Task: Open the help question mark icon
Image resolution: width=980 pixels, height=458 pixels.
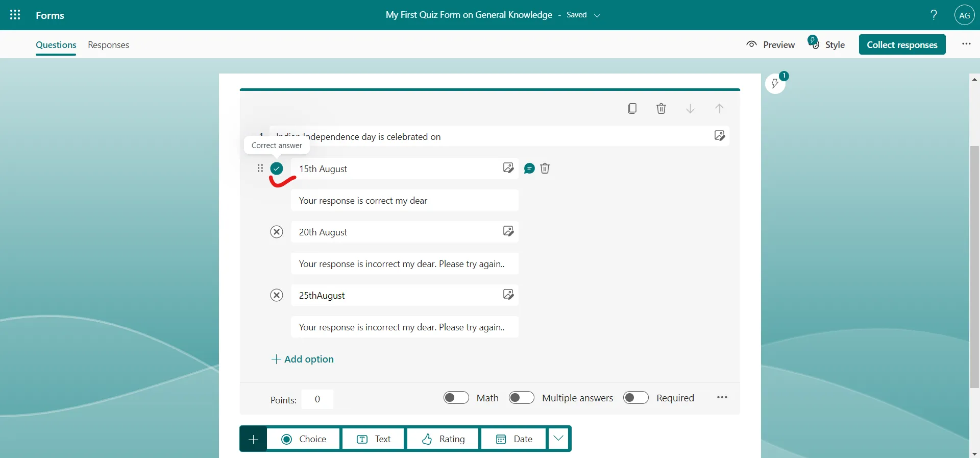Action: point(934,15)
